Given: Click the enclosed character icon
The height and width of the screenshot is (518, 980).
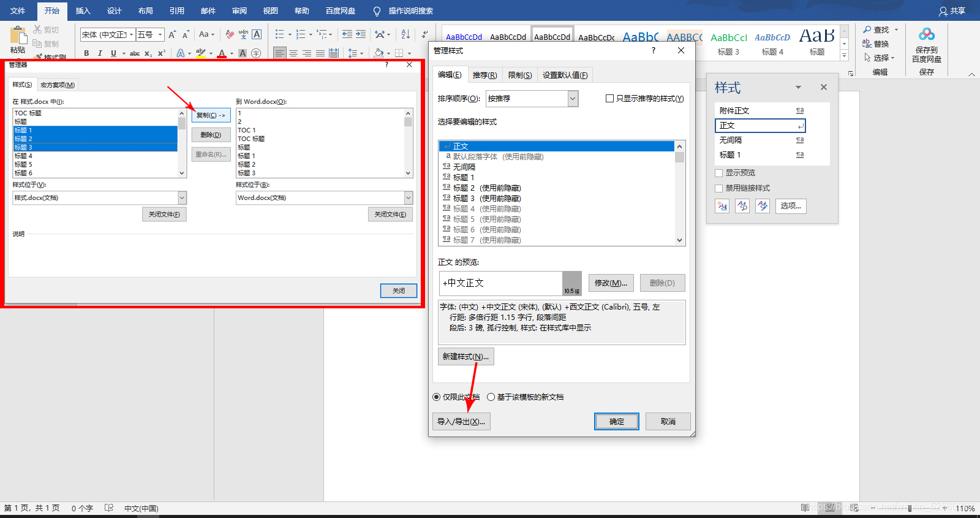Looking at the screenshot, I should click(x=256, y=53).
